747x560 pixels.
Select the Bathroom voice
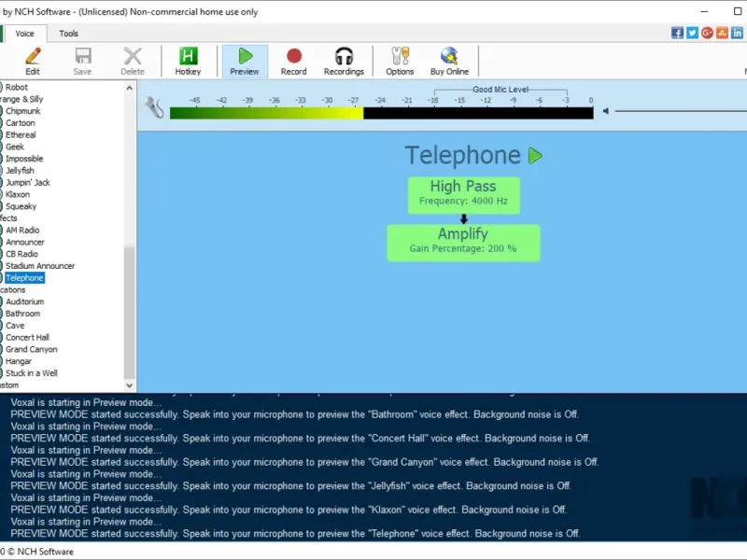(x=22, y=314)
